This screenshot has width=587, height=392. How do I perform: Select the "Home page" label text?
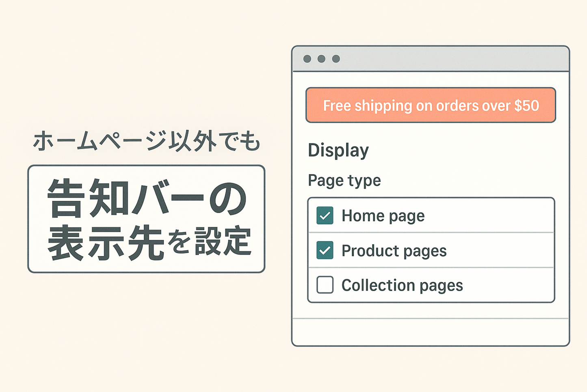pyautogui.click(x=383, y=216)
